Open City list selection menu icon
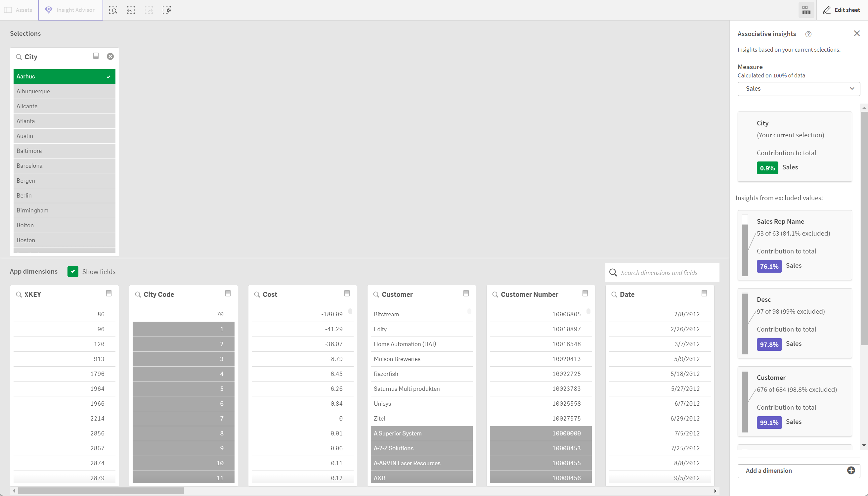The image size is (868, 496). click(x=96, y=56)
